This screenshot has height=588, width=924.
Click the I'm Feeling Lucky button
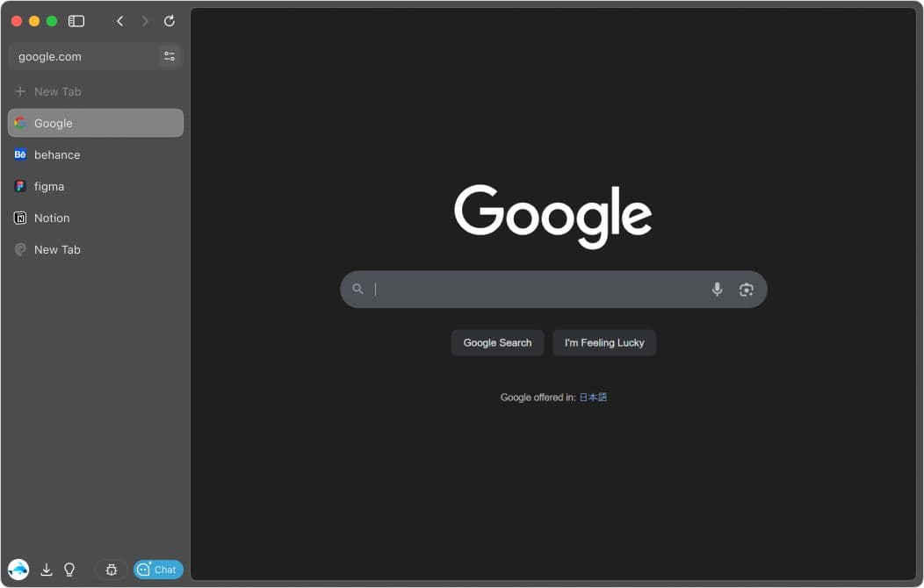point(604,342)
